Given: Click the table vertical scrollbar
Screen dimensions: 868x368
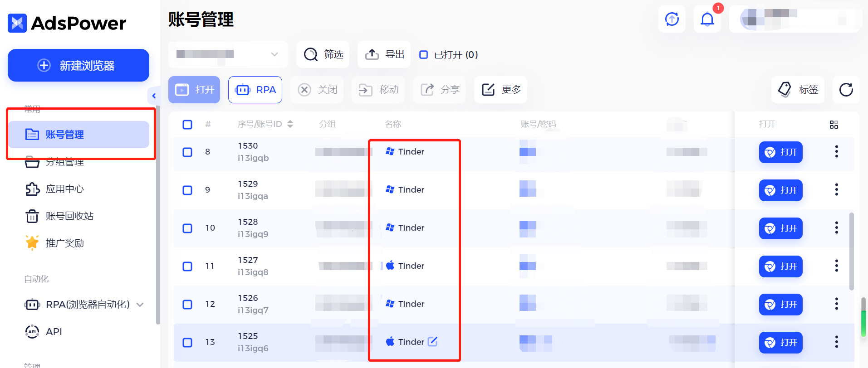Looking at the screenshot, I should pyautogui.click(x=852, y=252).
